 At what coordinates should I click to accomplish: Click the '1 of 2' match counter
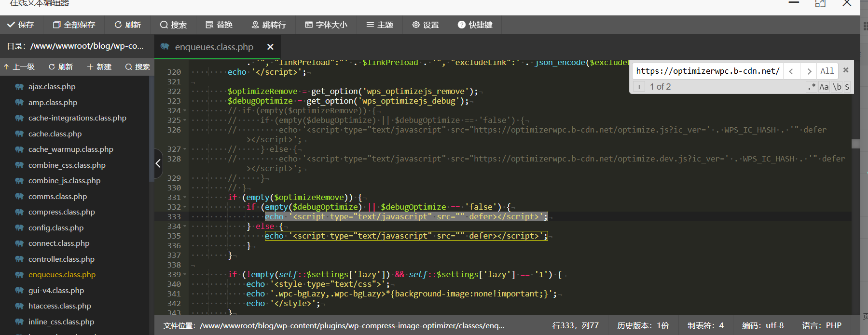pos(660,87)
